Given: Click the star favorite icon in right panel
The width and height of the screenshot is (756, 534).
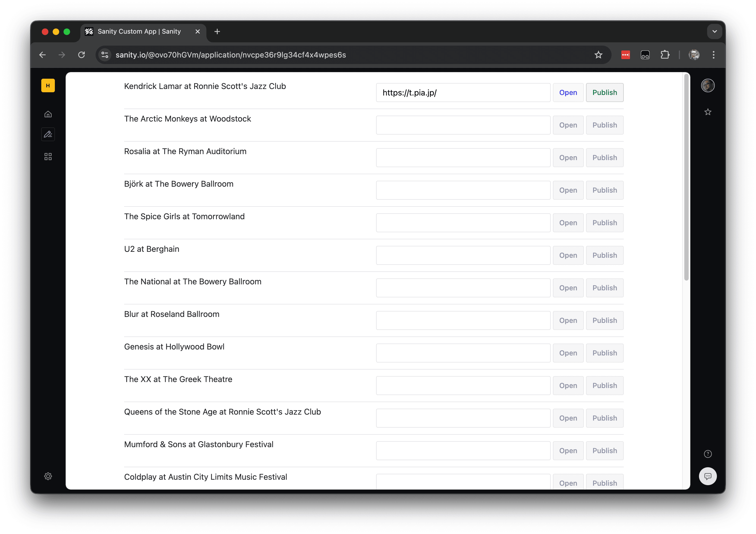Looking at the screenshot, I should click(x=708, y=112).
